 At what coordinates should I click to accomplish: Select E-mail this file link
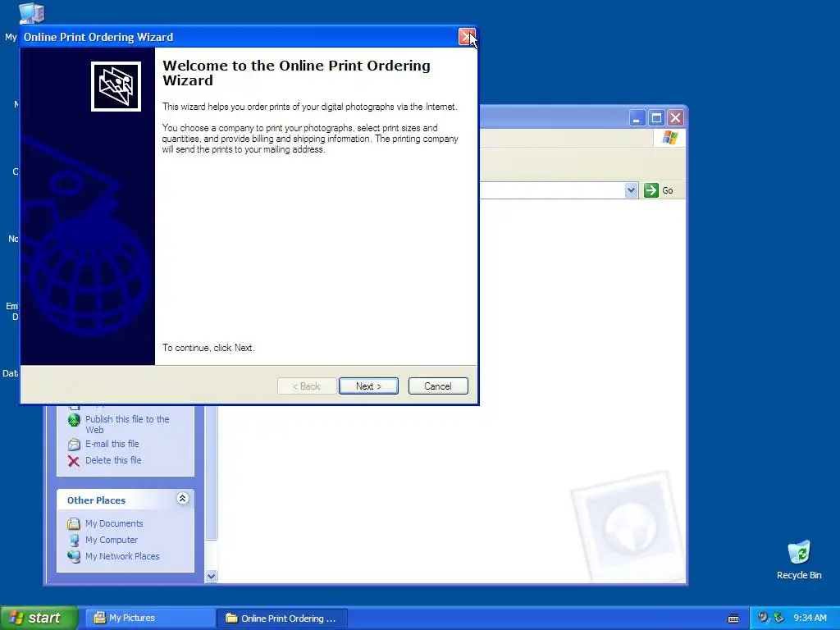112,444
